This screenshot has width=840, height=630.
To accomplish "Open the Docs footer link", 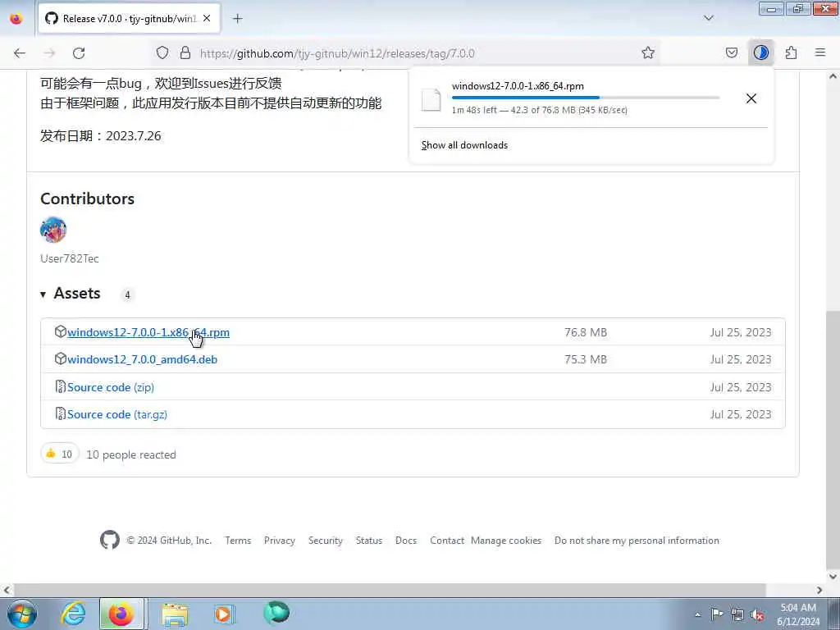I will [x=406, y=541].
